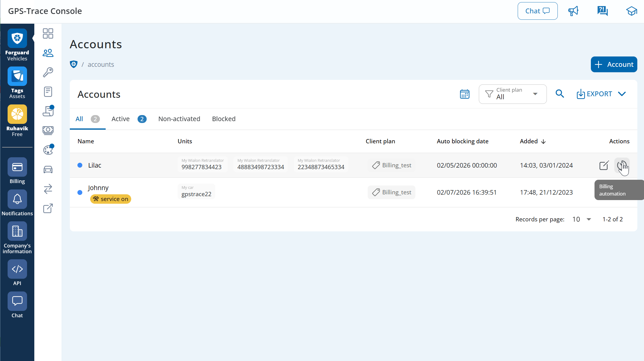Open billing automation for Lilac account
Screen dimensions: 644x361
621,165
